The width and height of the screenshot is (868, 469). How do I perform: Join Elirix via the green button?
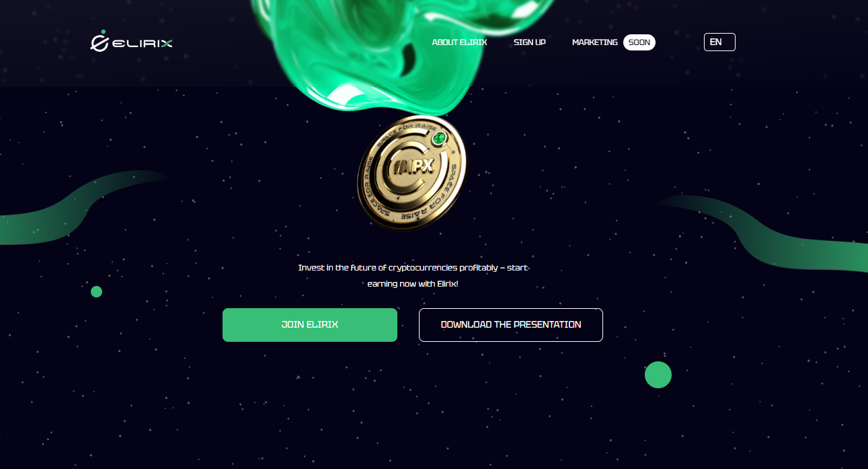(310, 325)
